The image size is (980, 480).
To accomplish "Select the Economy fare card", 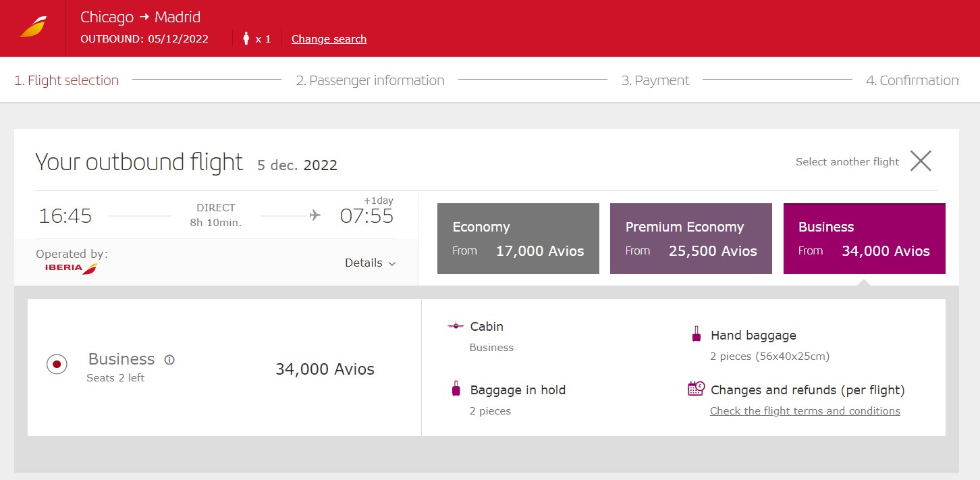I will click(x=518, y=238).
